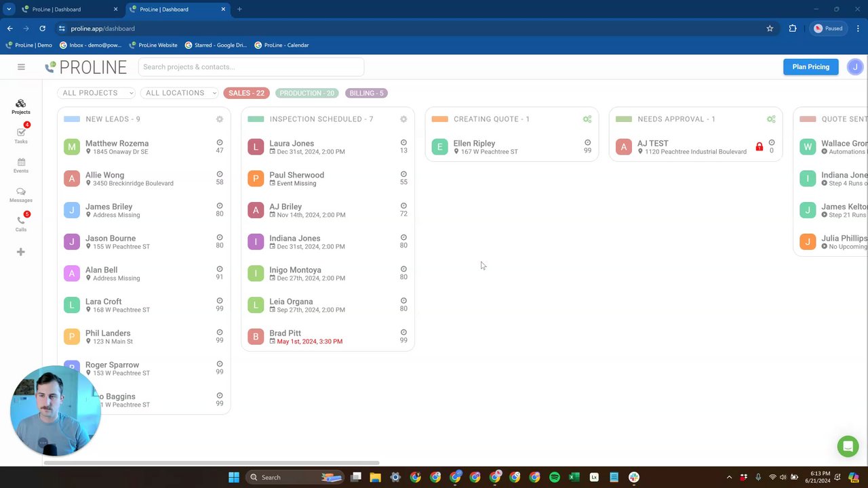Open Calls in the sidebar
Image resolution: width=868 pixels, height=488 pixels.
pyautogui.click(x=21, y=224)
